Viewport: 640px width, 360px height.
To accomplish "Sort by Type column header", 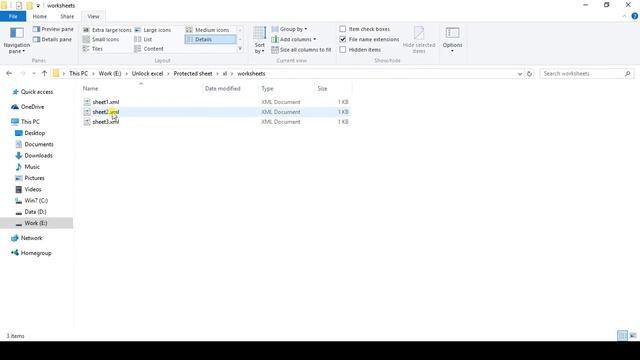I will (286, 89).
